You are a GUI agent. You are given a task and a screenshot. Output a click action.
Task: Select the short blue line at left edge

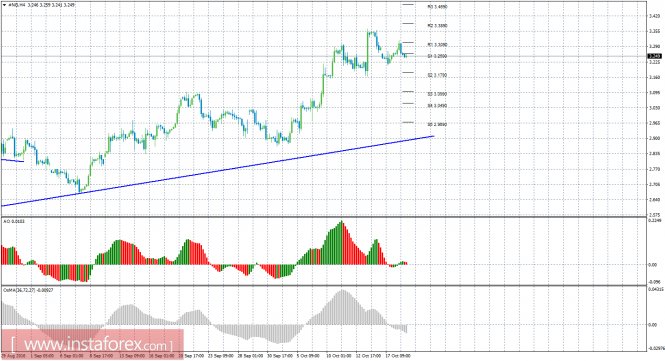point(12,160)
